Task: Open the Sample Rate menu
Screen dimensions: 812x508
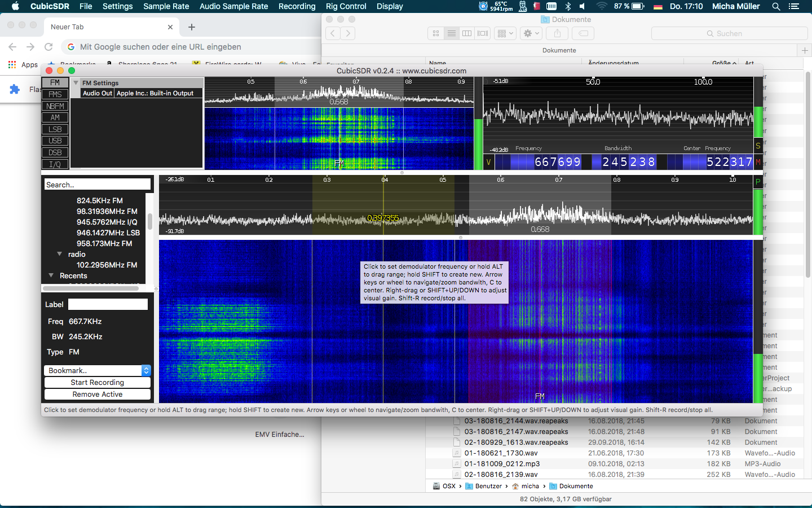Action: [x=166, y=6]
